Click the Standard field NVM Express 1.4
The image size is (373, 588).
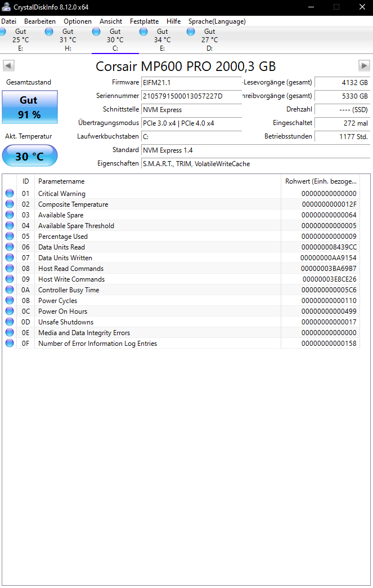(x=255, y=150)
